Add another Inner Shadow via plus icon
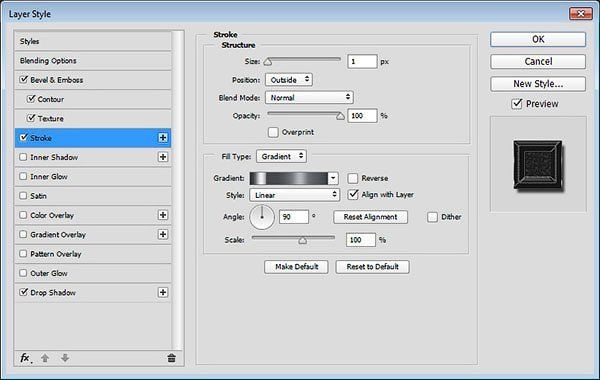600x380 pixels. pyautogui.click(x=163, y=157)
